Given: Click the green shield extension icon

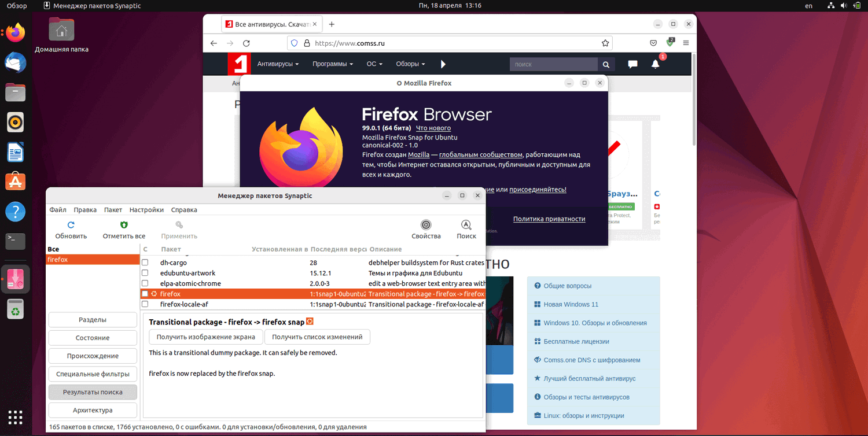Looking at the screenshot, I should [x=670, y=43].
